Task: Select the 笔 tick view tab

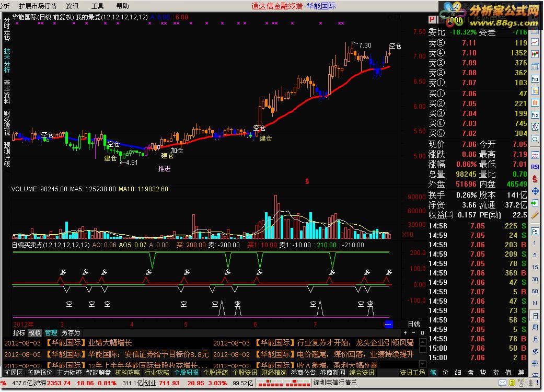Action: point(433,373)
